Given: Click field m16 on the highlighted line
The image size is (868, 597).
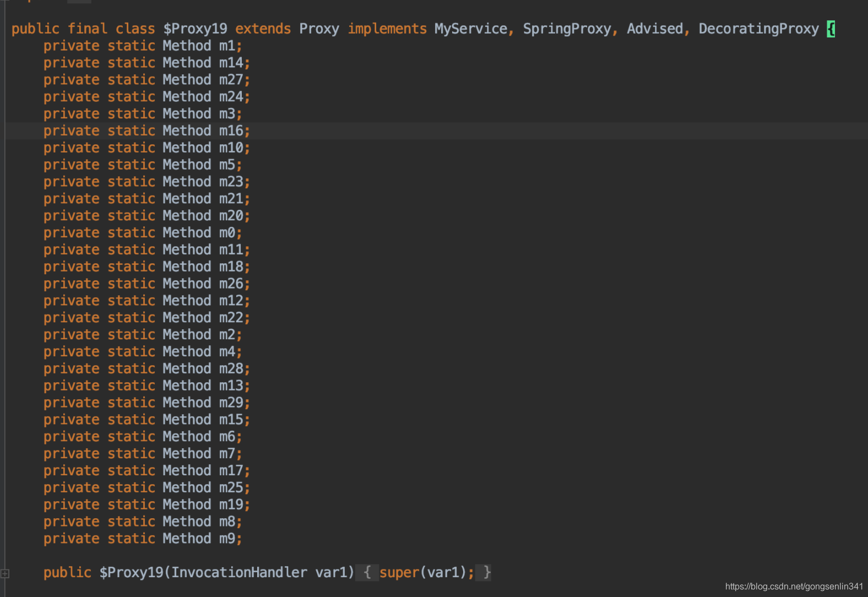Looking at the screenshot, I should [231, 131].
